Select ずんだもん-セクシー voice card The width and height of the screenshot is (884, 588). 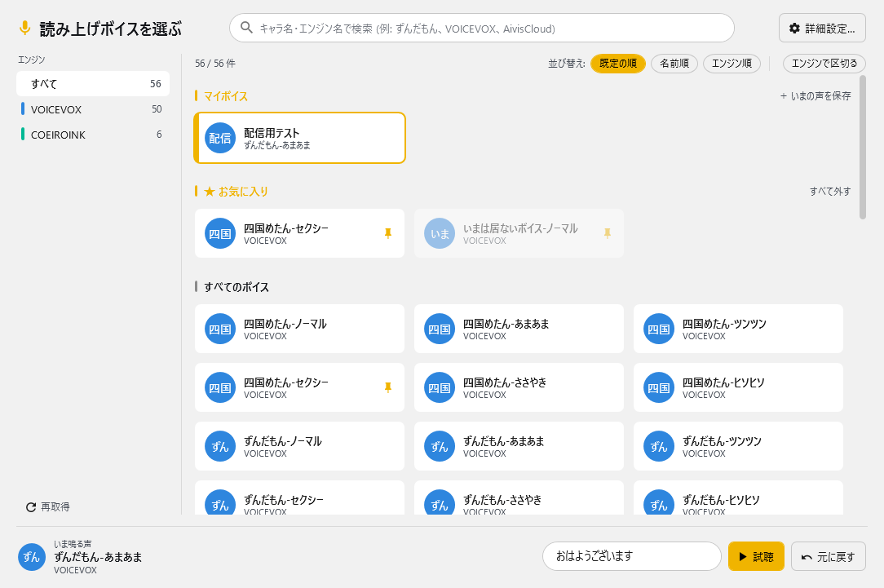pos(299,497)
